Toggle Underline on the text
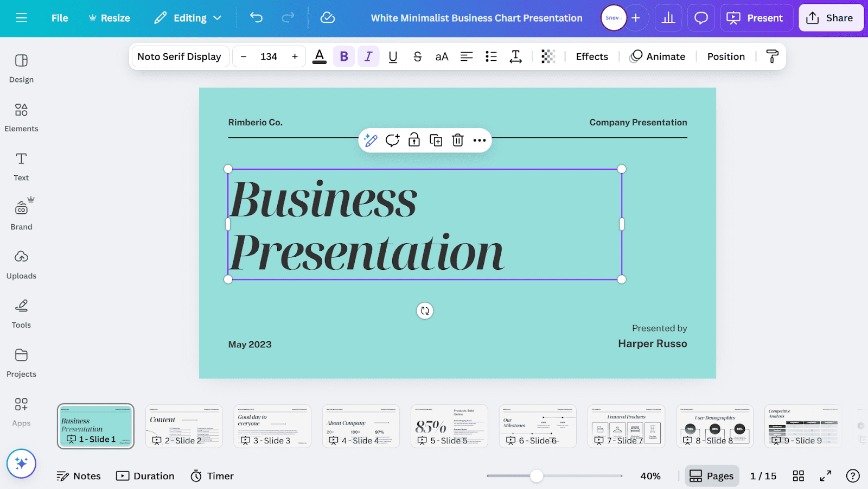Viewport: 868px width, 489px height. [393, 56]
